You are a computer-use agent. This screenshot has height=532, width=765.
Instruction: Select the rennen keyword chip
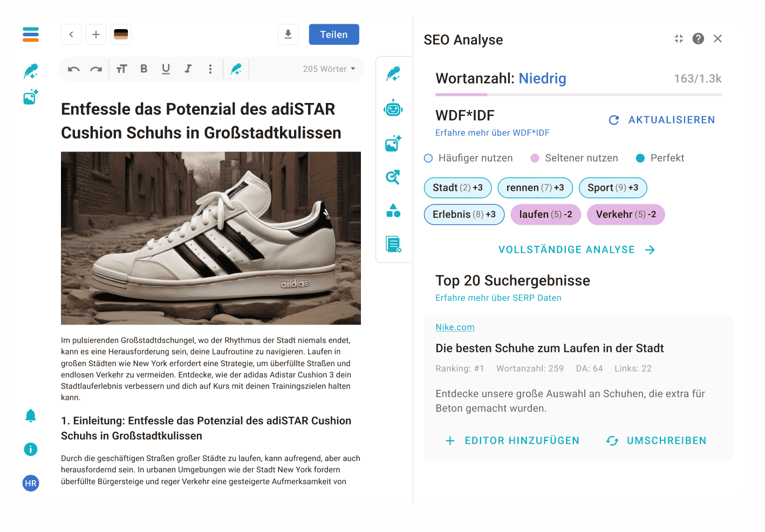[535, 188]
